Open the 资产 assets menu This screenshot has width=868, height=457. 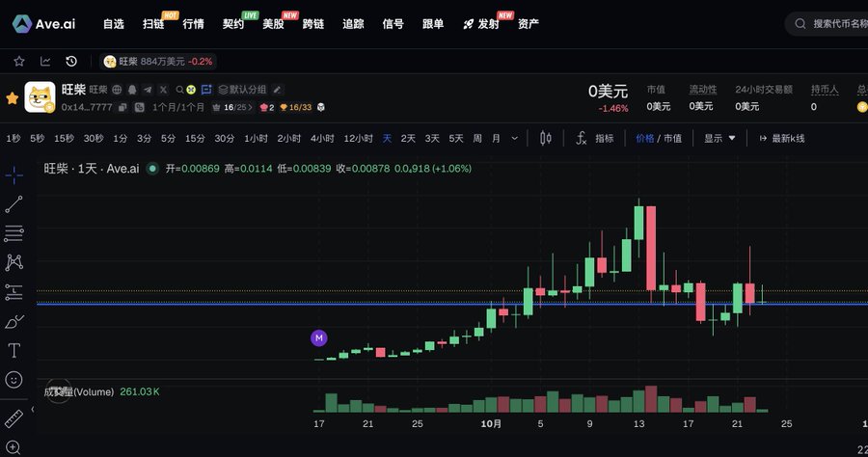click(x=529, y=24)
